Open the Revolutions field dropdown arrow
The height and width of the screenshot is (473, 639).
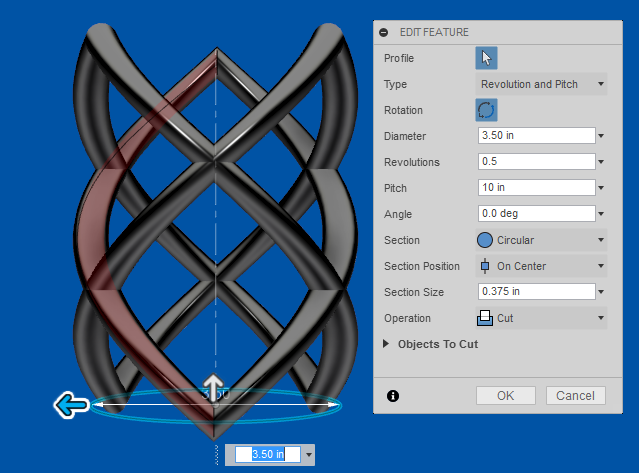(601, 162)
